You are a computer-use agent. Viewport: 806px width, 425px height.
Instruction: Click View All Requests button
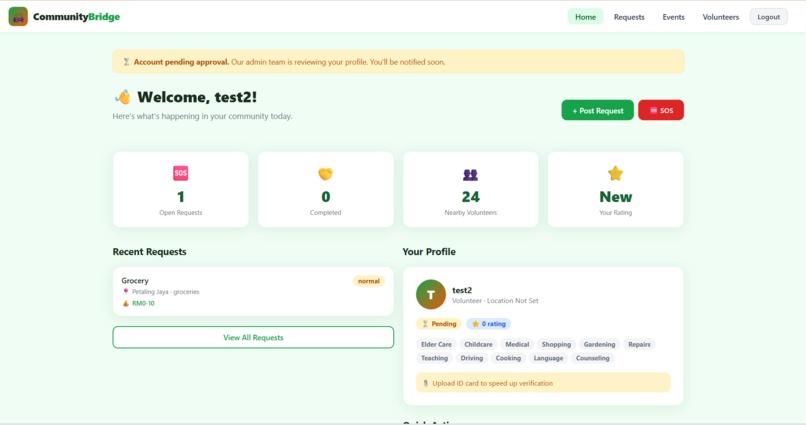pos(253,337)
